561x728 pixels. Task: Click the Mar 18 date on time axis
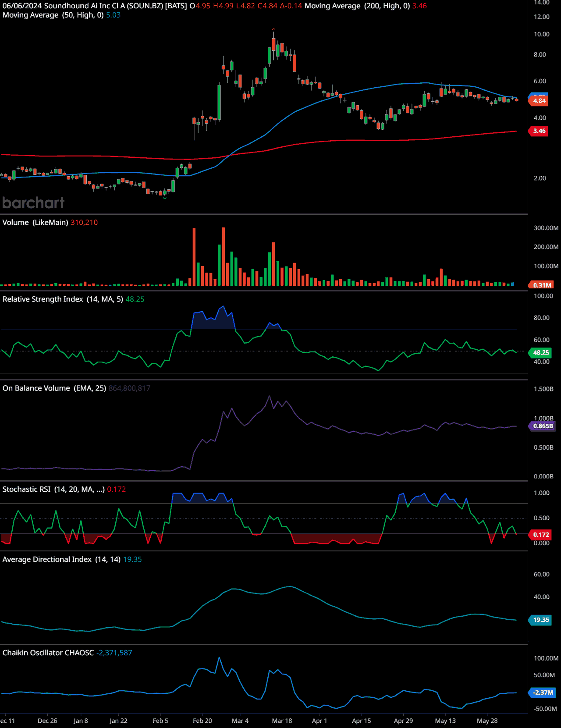tap(282, 721)
